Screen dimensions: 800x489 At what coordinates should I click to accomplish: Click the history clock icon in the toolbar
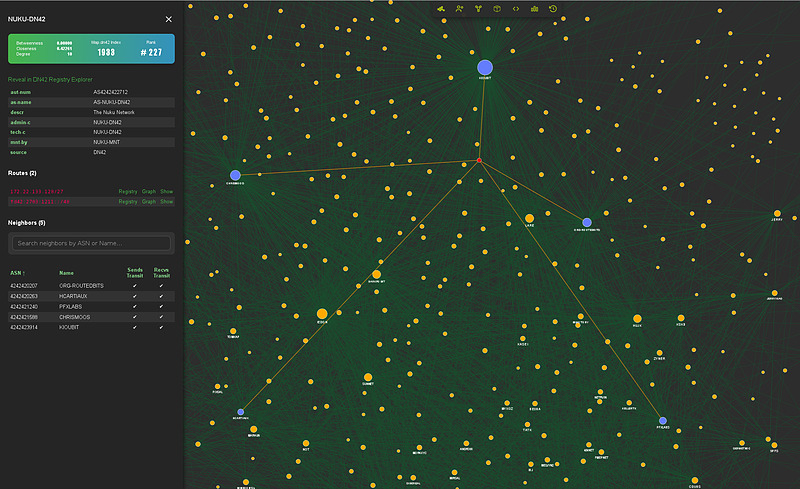(x=553, y=9)
